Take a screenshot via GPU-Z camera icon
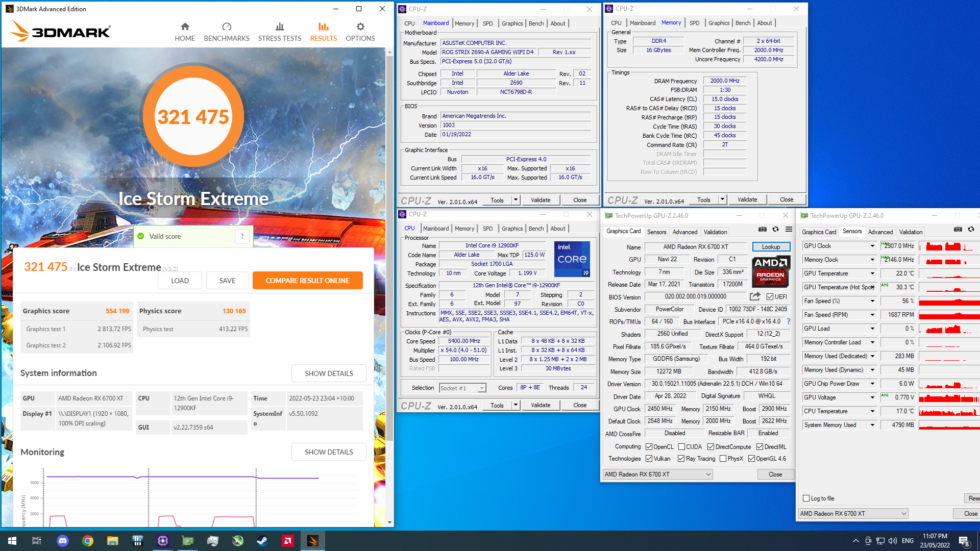The height and width of the screenshot is (551, 980). pos(763,229)
